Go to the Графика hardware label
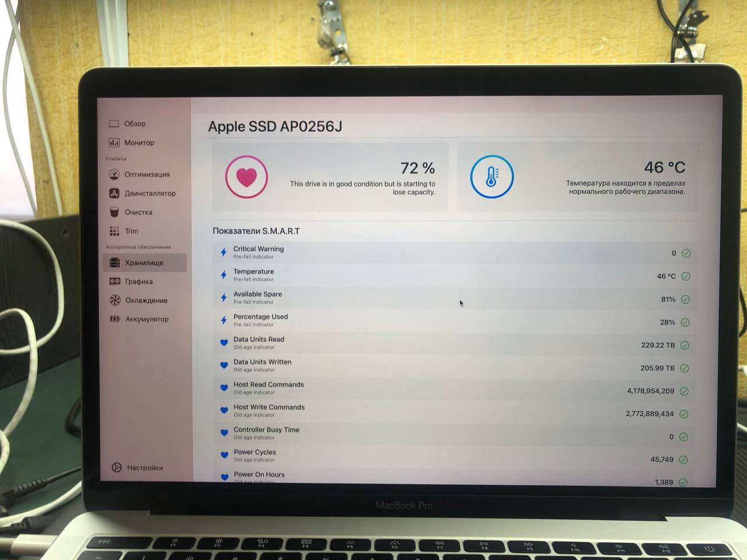The height and width of the screenshot is (560, 747). [139, 281]
